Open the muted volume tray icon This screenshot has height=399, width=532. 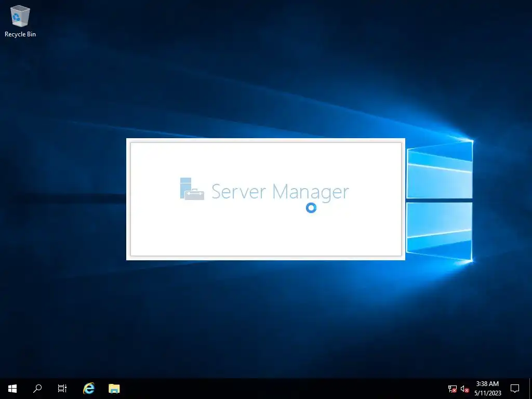click(x=465, y=389)
